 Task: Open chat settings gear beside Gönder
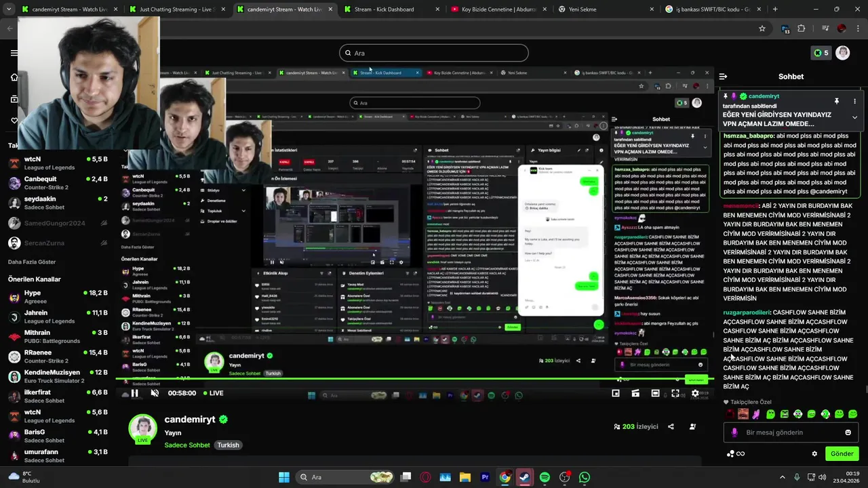(x=814, y=453)
